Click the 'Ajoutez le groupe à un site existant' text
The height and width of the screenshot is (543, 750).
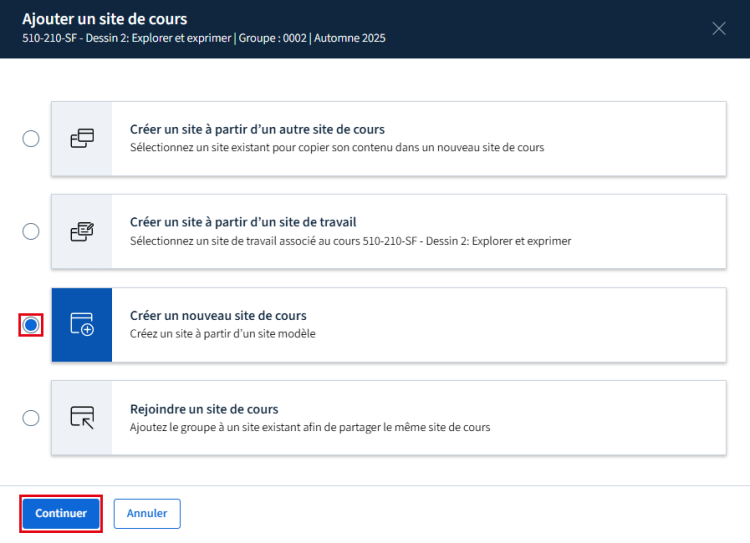tap(310, 427)
